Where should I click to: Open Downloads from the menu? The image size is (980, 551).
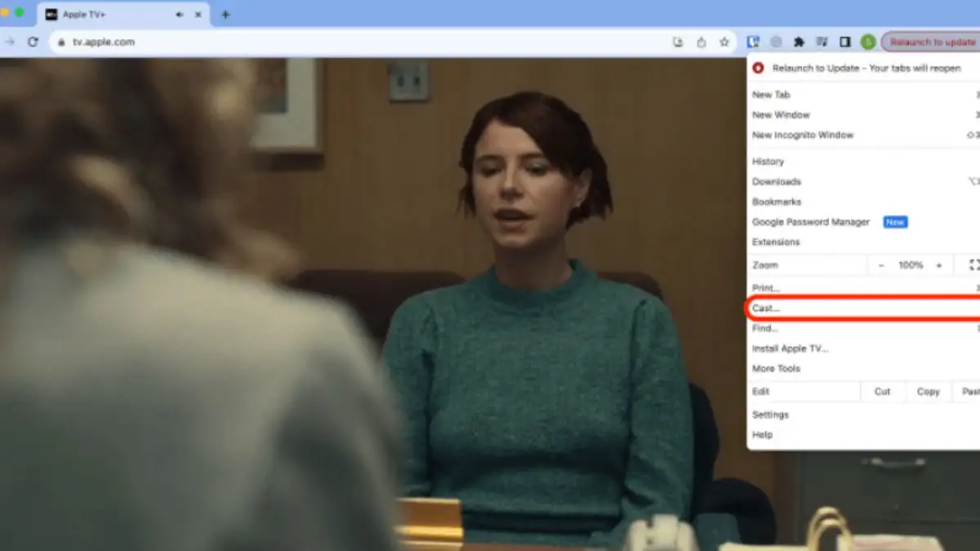pyautogui.click(x=863, y=181)
